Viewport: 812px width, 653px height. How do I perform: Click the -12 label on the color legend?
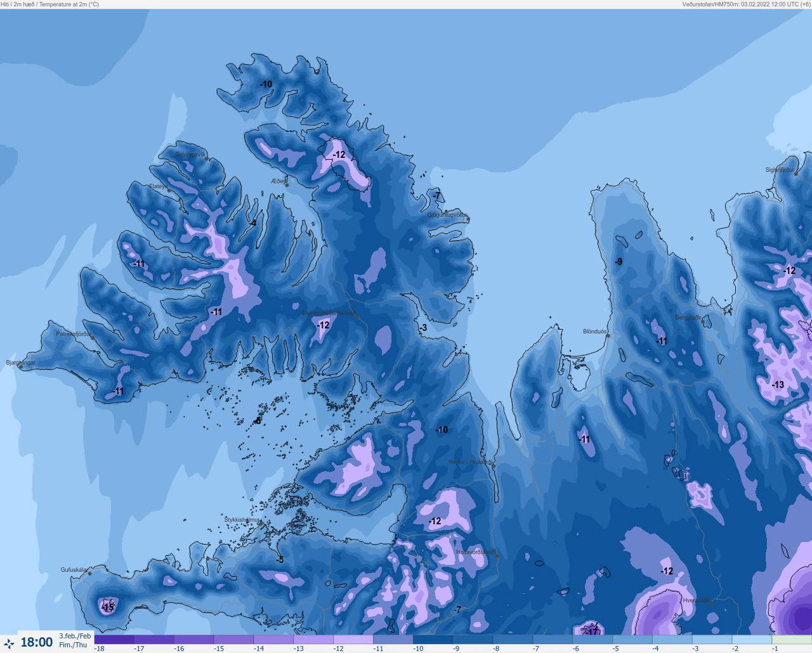coord(338,649)
